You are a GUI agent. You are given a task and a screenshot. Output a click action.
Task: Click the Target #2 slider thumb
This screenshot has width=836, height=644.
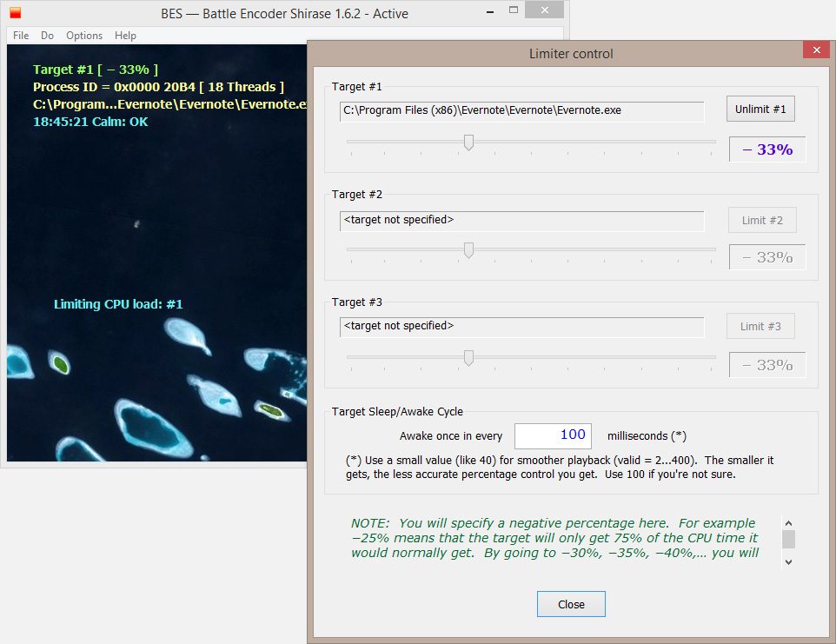(468, 250)
